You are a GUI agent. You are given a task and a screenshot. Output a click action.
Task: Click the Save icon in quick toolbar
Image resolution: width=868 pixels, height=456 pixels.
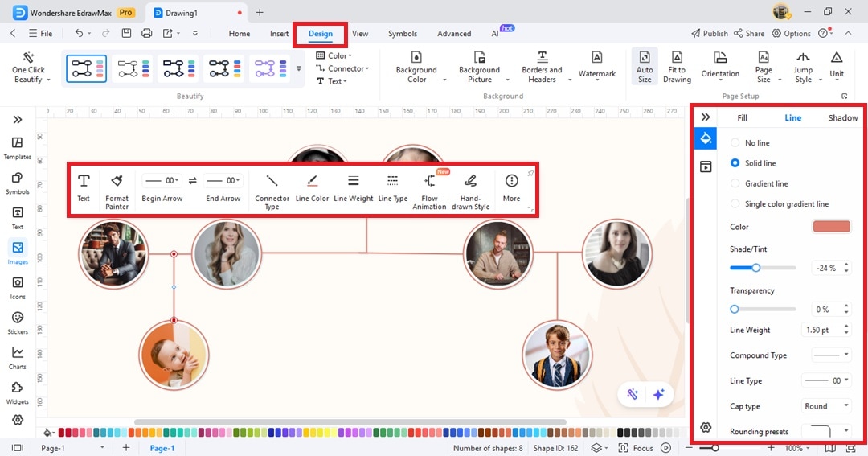(126, 33)
